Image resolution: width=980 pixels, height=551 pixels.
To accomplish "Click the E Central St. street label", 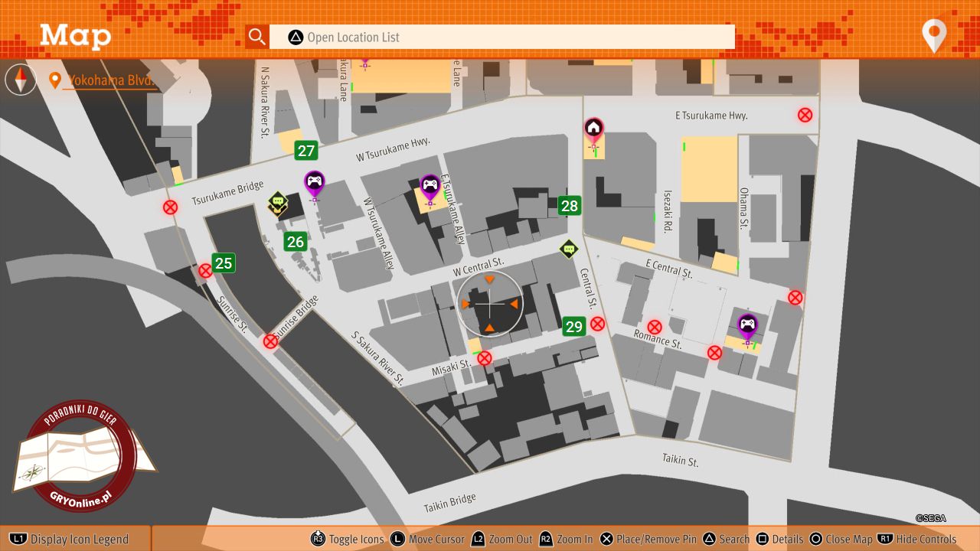I will [x=669, y=267].
